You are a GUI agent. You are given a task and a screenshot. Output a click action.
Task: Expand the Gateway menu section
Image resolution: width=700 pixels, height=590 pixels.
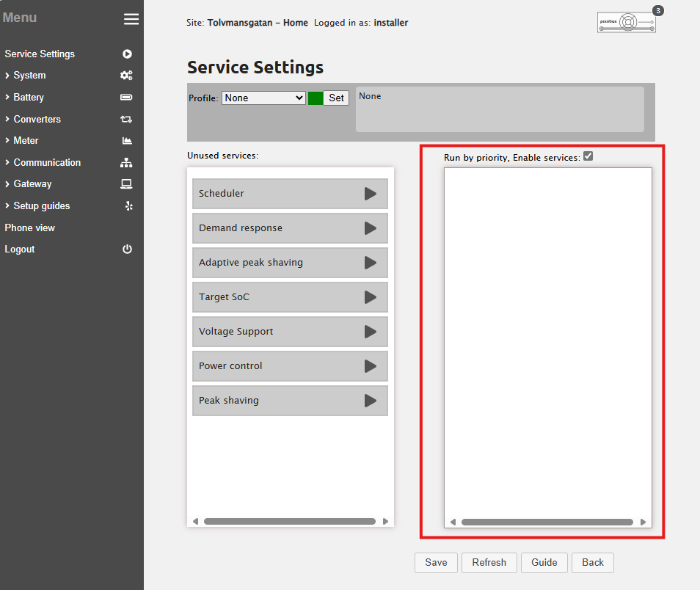click(x=32, y=183)
